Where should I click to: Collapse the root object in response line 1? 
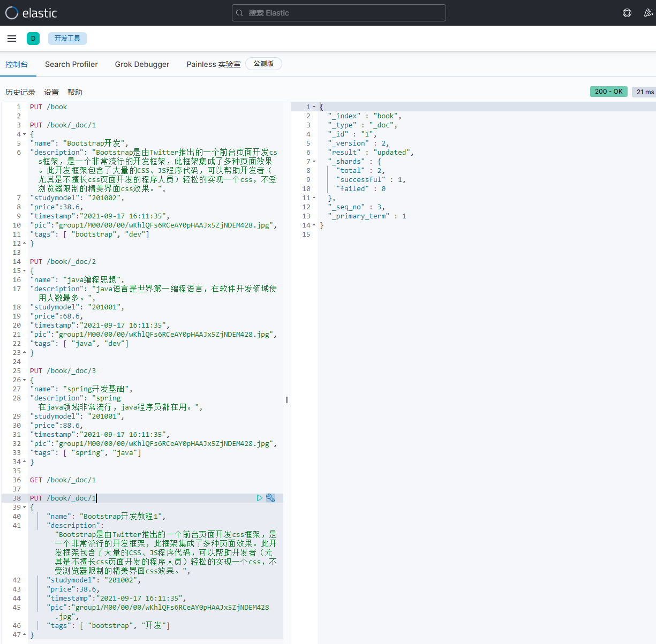[314, 107]
